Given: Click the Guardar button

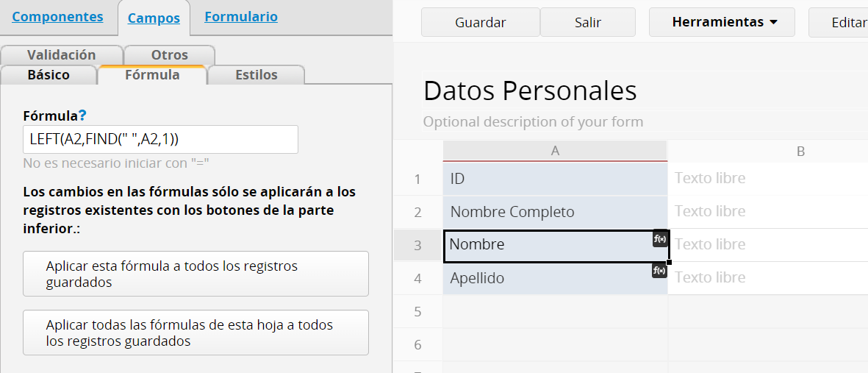Looking at the screenshot, I should click(481, 22).
